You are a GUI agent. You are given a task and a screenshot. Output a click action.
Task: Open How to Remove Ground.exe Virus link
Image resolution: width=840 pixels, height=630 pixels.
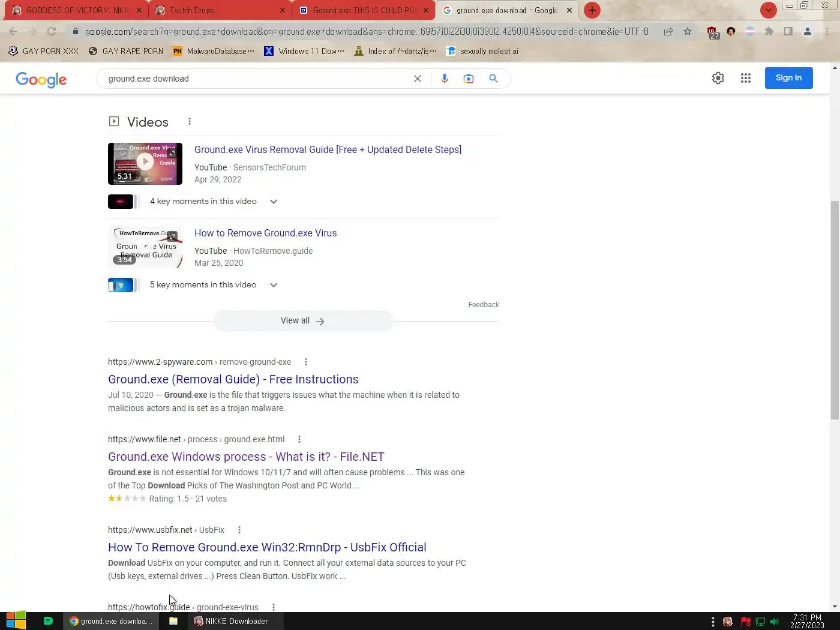(x=265, y=233)
